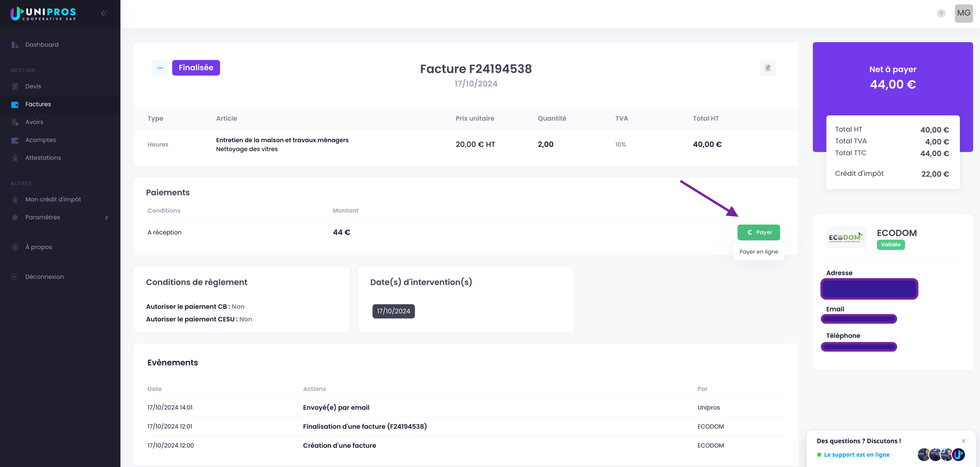This screenshot has height=467, width=980.
Task: Expand the Paramètres submenu
Action: (x=106, y=217)
